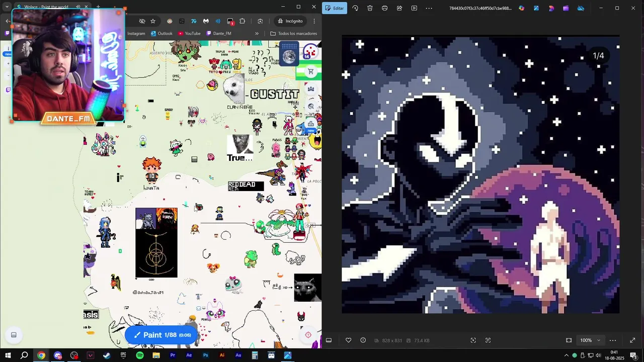The height and width of the screenshot is (362, 644).
Task: Click the Editar button in Photos
Action: pyautogui.click(x=335, y=8)
